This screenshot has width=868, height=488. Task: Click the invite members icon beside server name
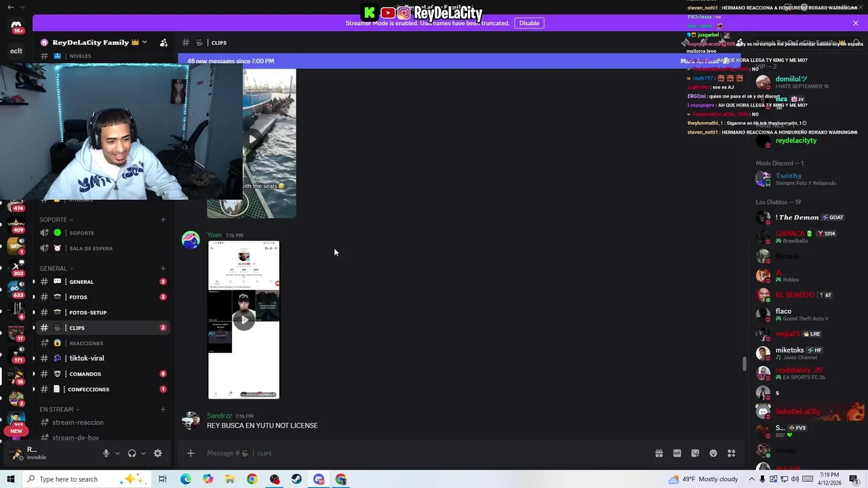click(x=163, y=43)
